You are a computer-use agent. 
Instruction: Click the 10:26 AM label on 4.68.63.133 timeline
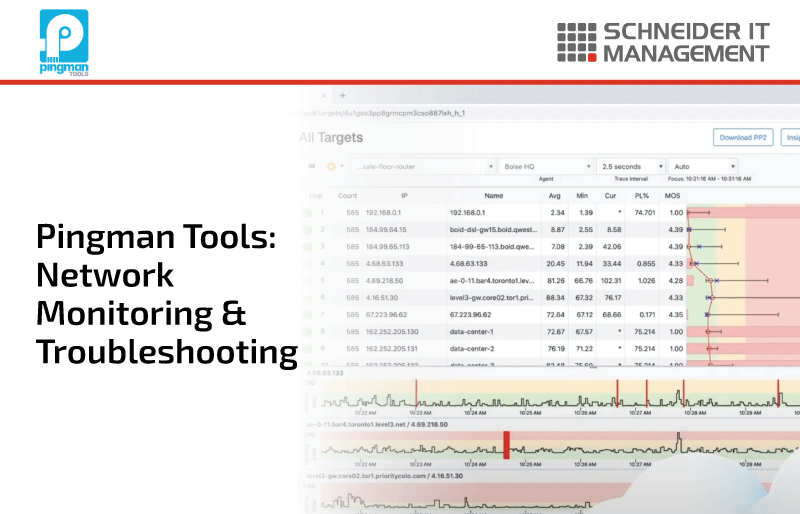point(585,412)
